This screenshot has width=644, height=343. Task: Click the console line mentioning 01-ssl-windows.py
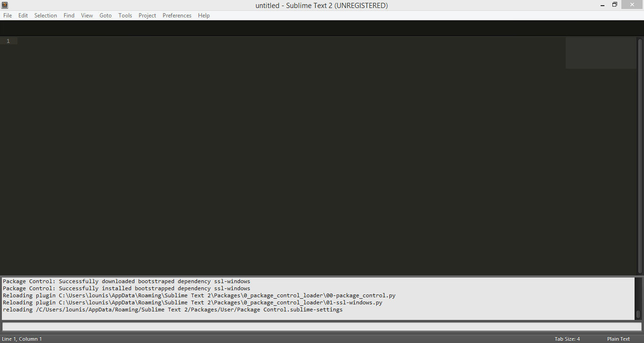(x=192, y=302)
